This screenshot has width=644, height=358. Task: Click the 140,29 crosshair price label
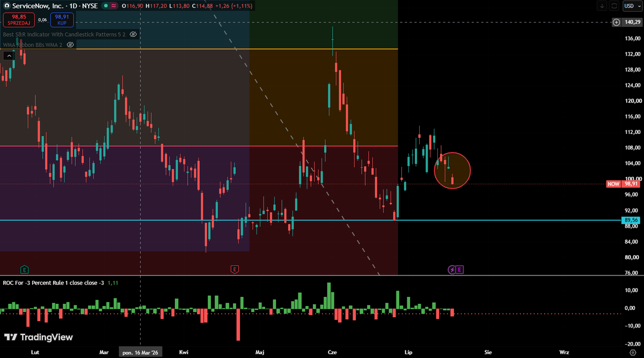[632, 22]
